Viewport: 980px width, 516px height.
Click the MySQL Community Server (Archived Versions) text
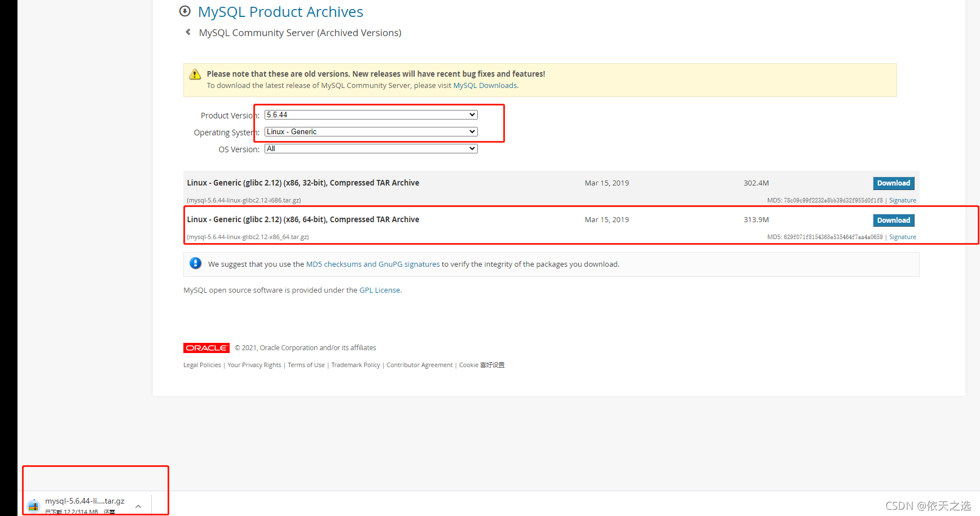pos(300,33)
